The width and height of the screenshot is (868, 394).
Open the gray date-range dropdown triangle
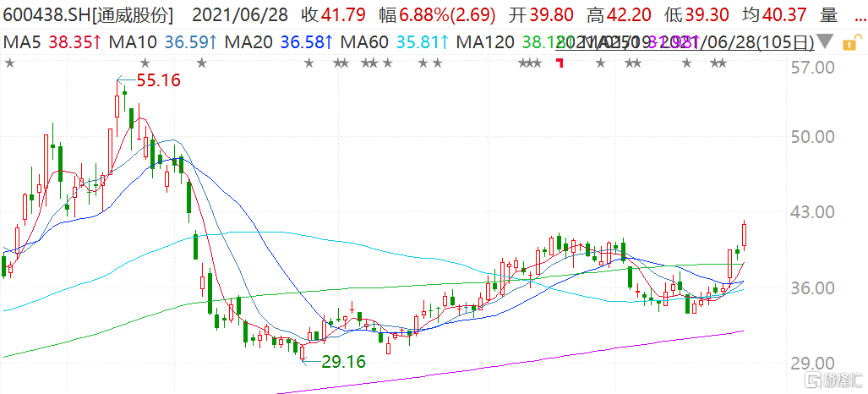pos(826,42)
